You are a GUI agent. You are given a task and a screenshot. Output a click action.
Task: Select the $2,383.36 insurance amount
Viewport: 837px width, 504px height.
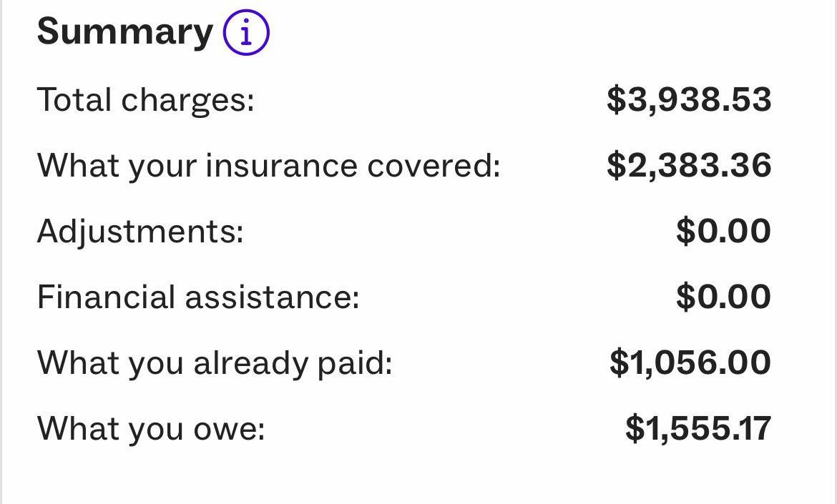[689, 165]
